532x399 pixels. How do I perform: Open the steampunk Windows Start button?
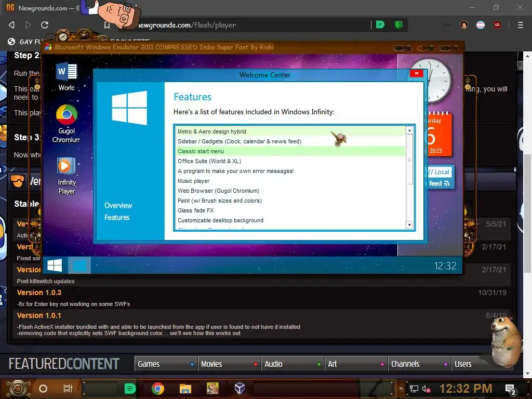coord(18,389)
